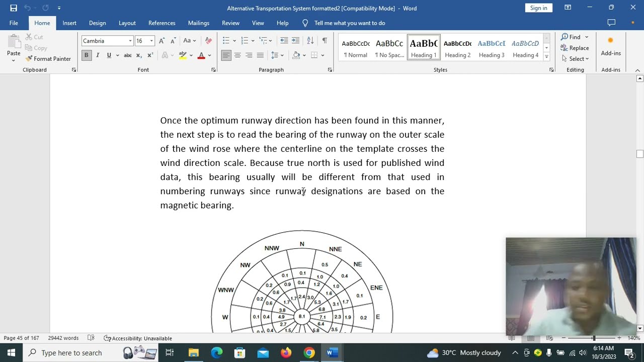Open the Paragraph dialog launcher
Viewport: 644px width, 362px height.
330,70
